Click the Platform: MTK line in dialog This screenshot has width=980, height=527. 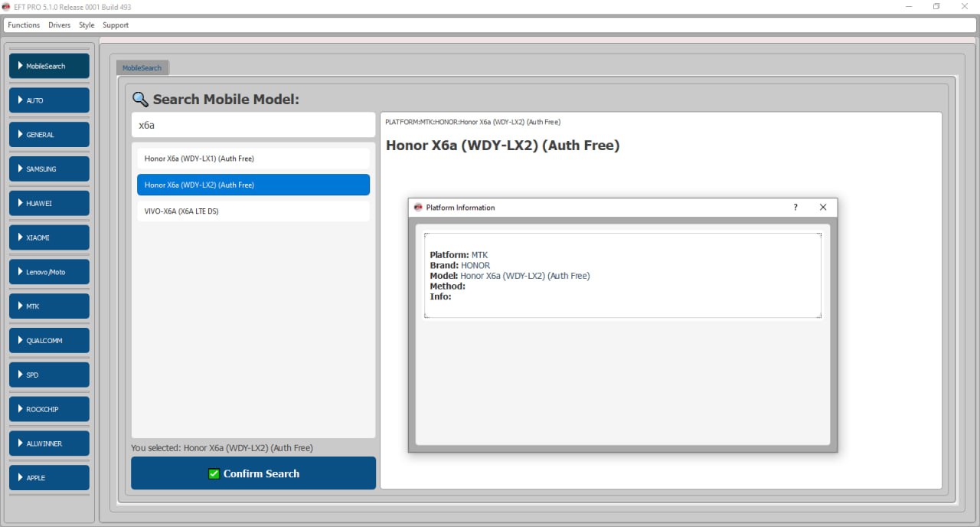[x=459, y=255]
